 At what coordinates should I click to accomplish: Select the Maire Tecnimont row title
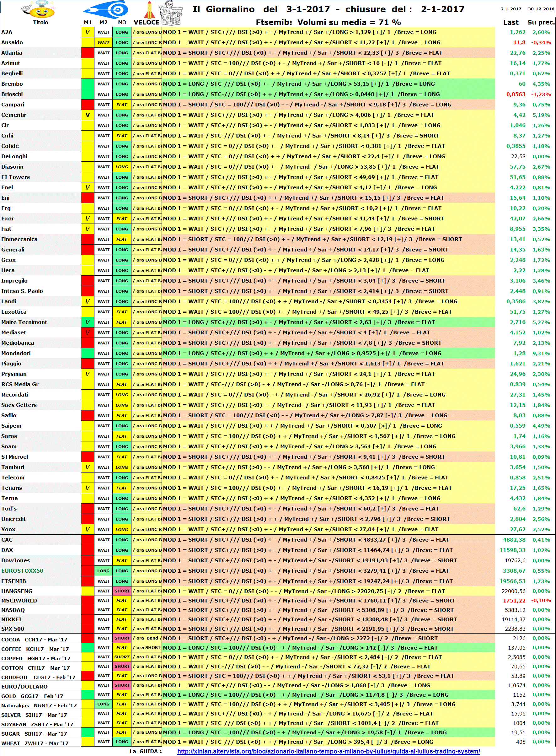24,322
